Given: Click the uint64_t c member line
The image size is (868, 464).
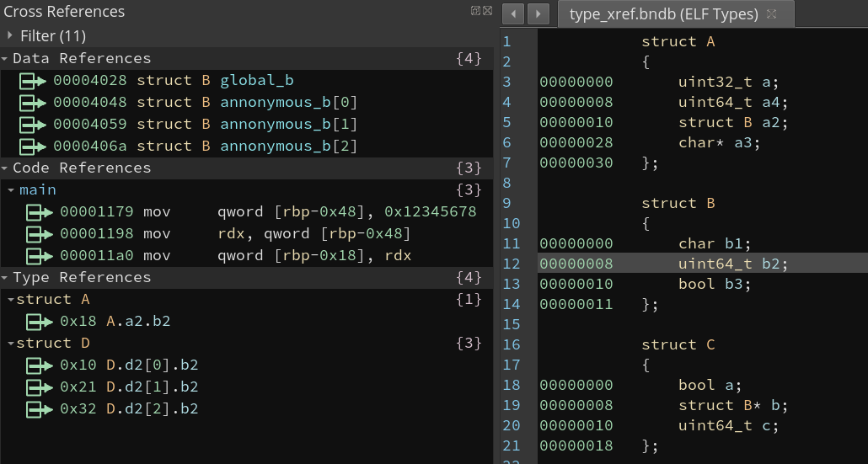Looking at the screenshot, I should click(x=728, y=426).
